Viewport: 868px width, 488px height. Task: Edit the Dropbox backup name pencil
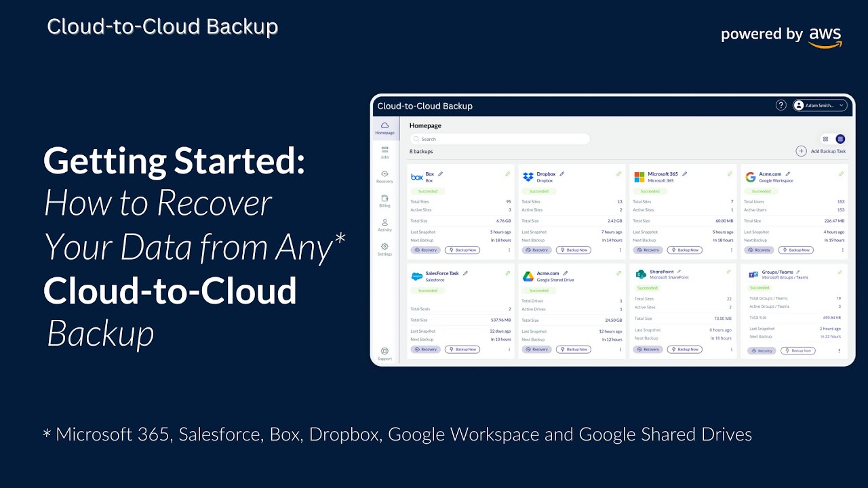tap(561, 174)
